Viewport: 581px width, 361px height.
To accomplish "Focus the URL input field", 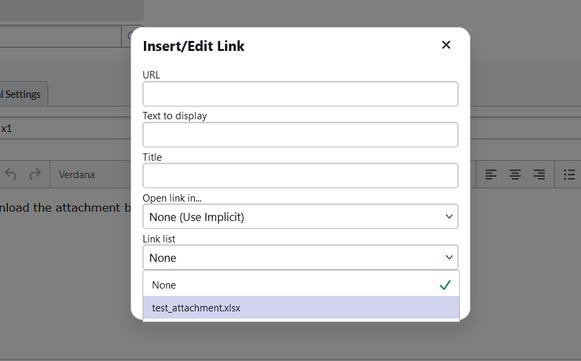I will pyautogui.click(x=301, y=94).
